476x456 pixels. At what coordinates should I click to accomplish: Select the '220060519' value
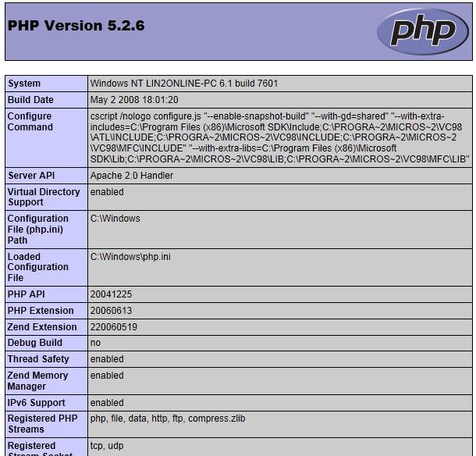point(113,327)
